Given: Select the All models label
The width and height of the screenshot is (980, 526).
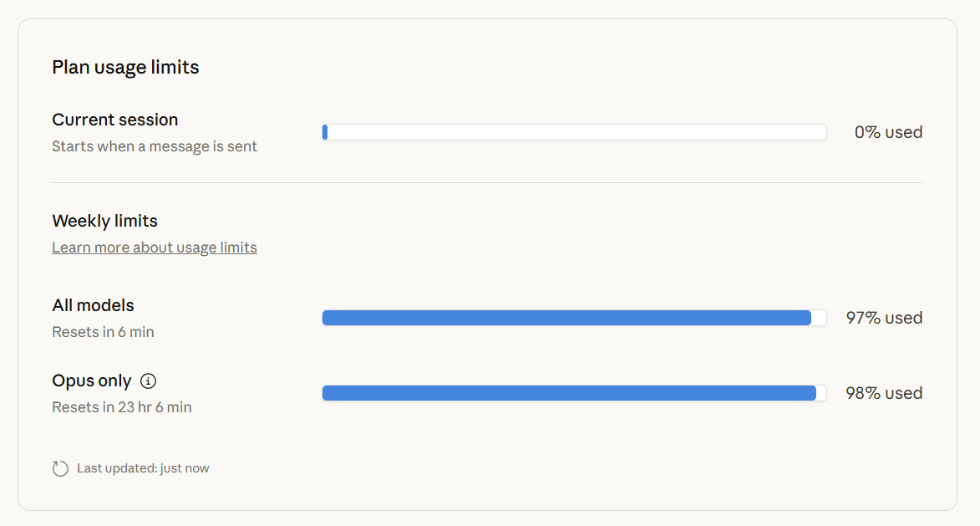Looking at the screenshot, I should click(93, 305).
